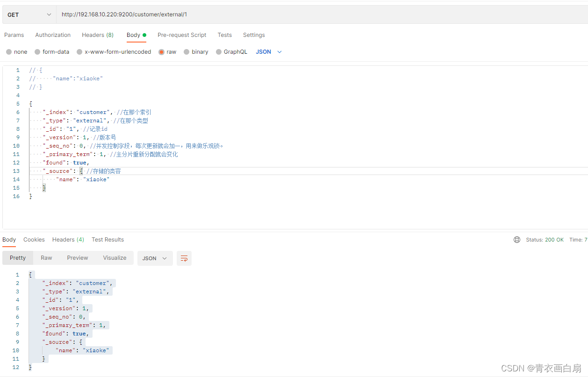
Task: Open the response Cookies tab
Action: click(x=34, y=240)
